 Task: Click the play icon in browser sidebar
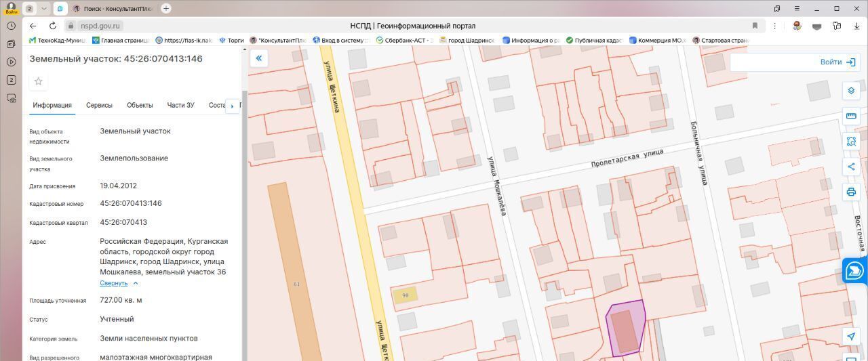[11, 62]
